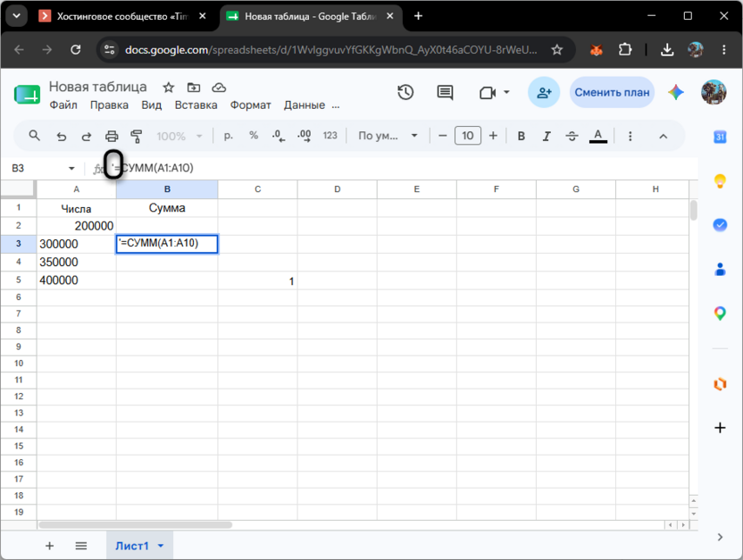743x560 pixels.
Task: Click the font size field showing 10
Action: pos(468,136)
